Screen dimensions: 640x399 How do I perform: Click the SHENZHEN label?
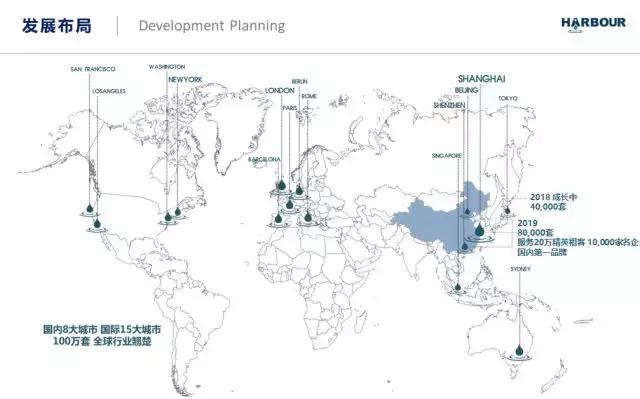pos(449,105)
